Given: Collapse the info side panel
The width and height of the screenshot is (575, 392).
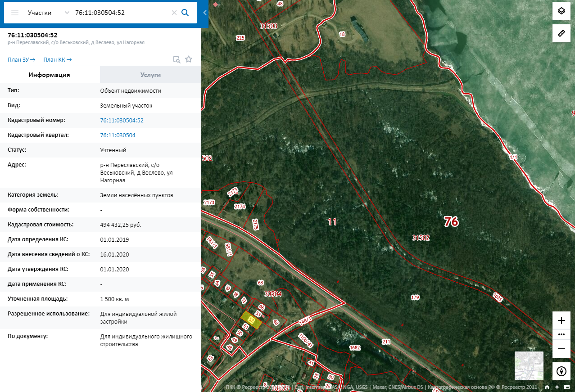Looking at the screenshot, I should pyautogui.click(x=205, y=13).
